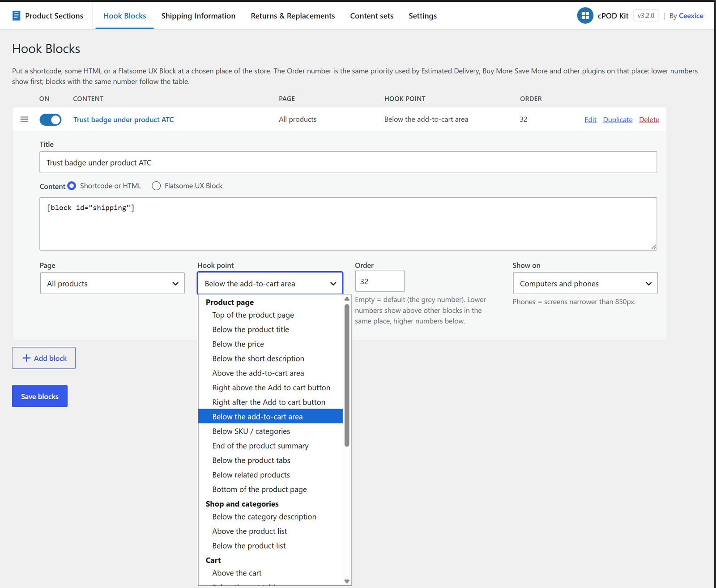The width and height of the screenshot is (716, 588).
Task: Click the Trust badge under product ATC title link
Action: 124,119
